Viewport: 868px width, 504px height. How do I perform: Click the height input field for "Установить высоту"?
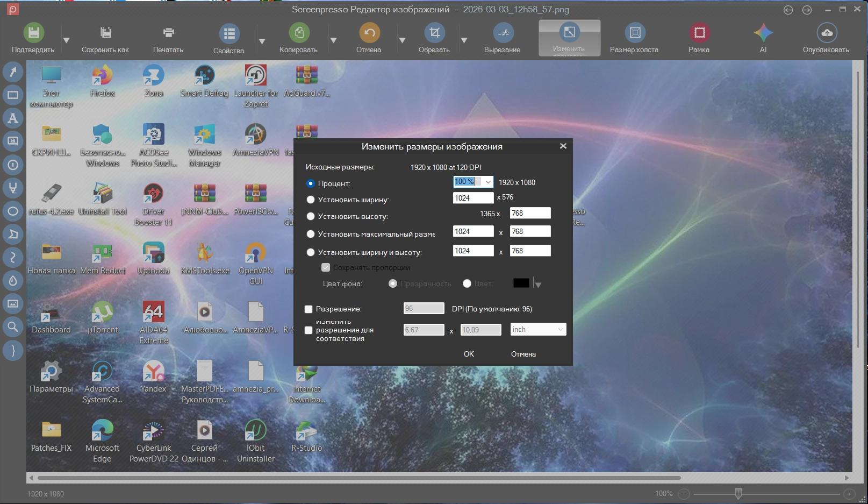(x=530, y=214)
